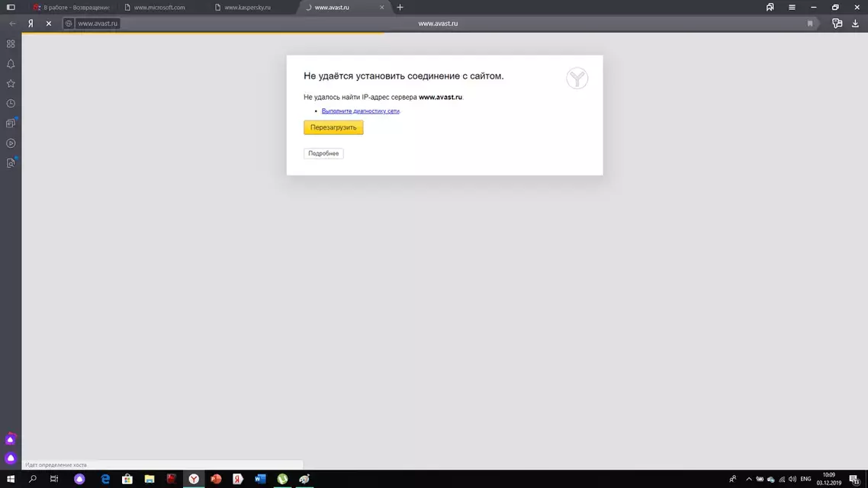
Task: Open Word from taskbar
Action: coord(260,479)
